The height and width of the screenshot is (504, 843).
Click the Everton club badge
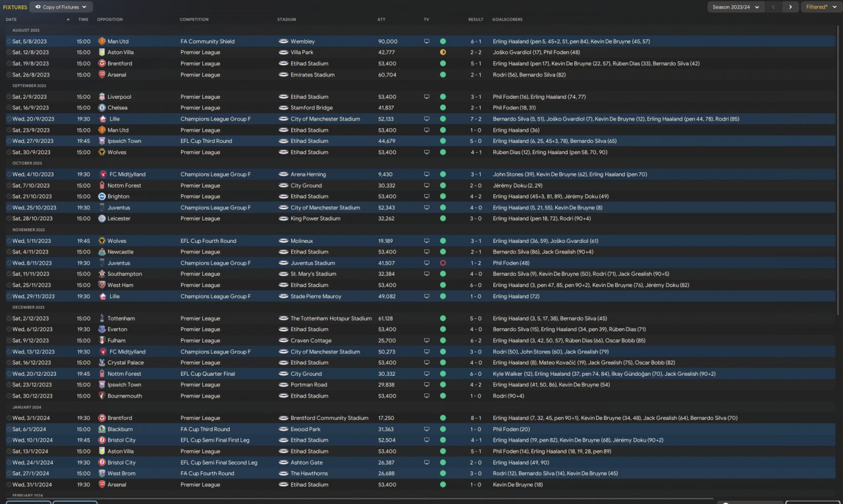(102, 330)
